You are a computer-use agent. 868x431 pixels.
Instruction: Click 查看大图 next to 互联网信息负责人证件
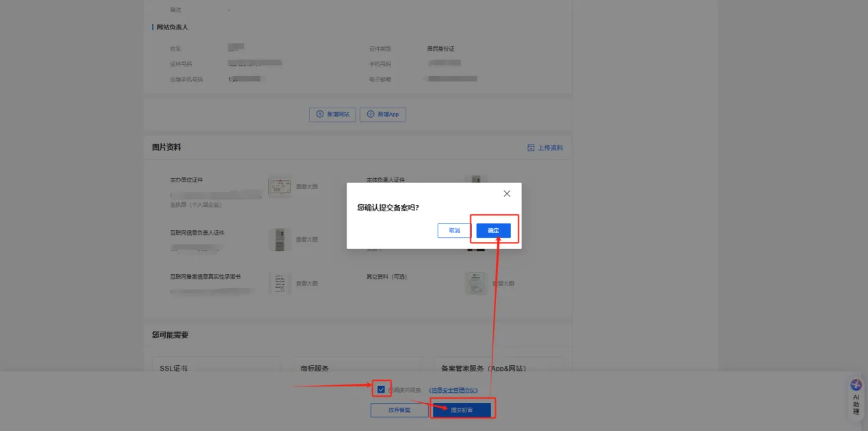coord(307,239)
